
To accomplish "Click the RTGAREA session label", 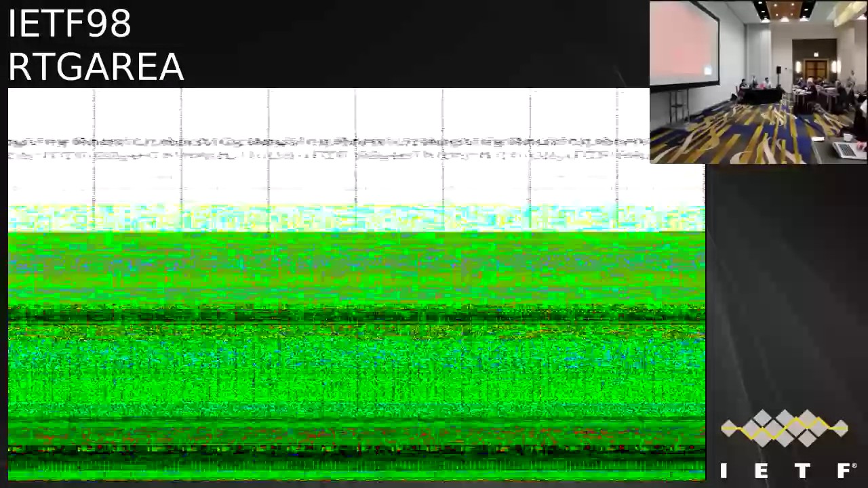I will 96,66.
